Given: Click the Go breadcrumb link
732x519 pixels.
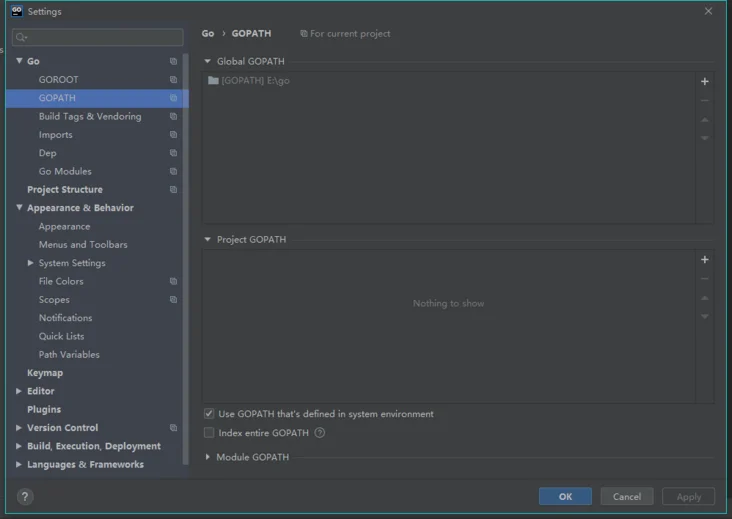Looking at the screenshot, I should [x=208, y=34].
